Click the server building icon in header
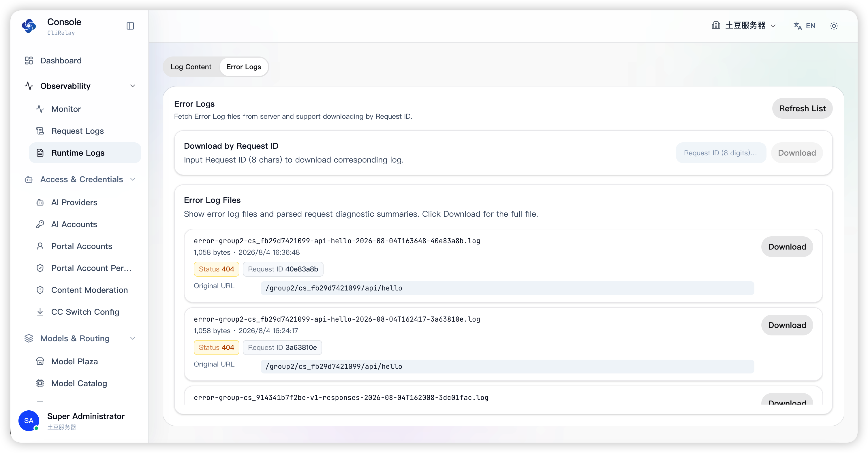Screen dimensions: 868x453 click(716, 26)
